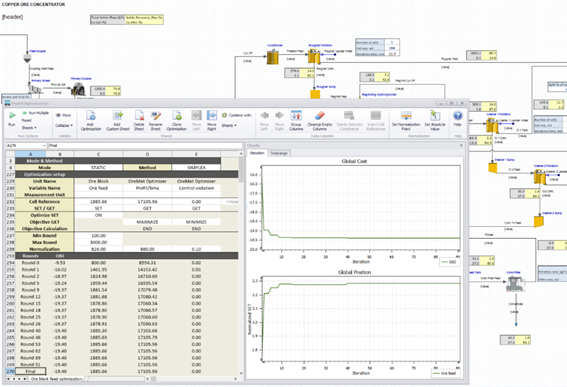Click spreadsheet vertical scrollbar down arrow
This screenshot has height=387, width=567.
241,373
